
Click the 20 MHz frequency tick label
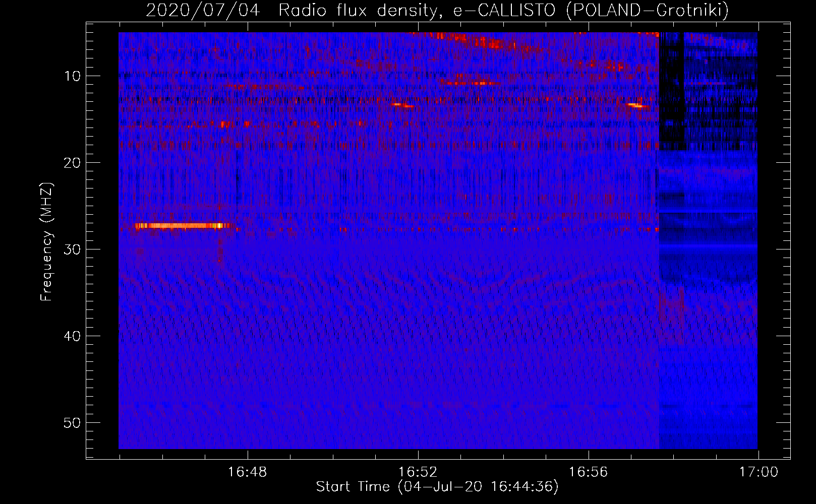click(x=72, y=163)
